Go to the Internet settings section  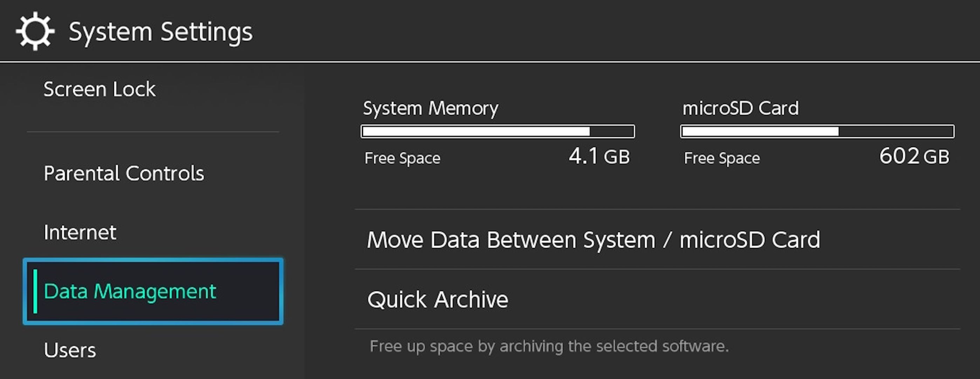tap(80, 233)
